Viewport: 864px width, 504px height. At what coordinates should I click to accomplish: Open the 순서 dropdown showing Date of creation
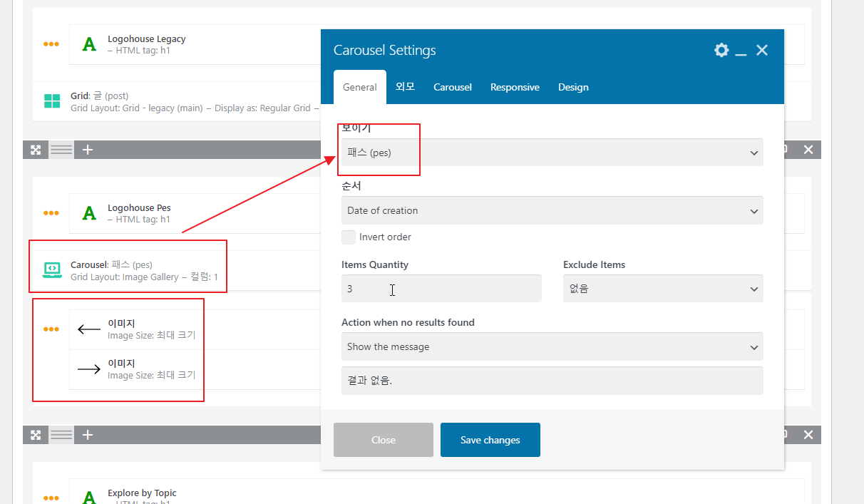[552, 210]
